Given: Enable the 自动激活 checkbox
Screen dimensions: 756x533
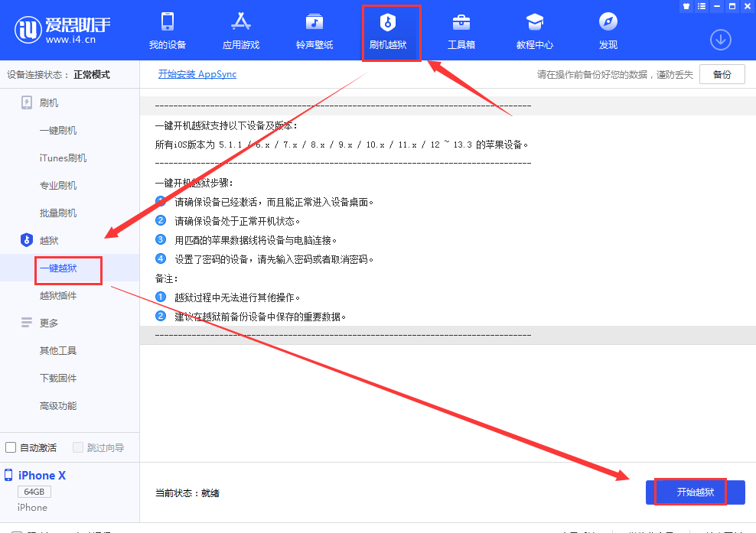Looking at the screenshot, I should point(11,447).
